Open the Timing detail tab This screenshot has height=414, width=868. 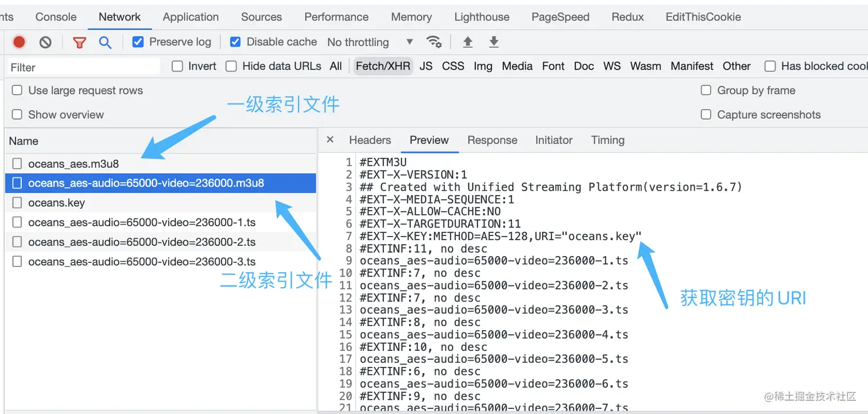click(608, 140)
